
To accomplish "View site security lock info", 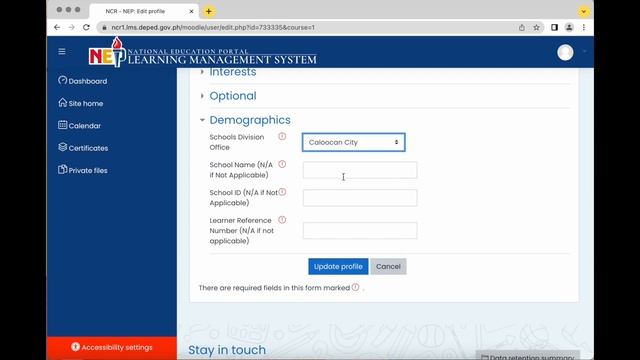I will [104, 27].
